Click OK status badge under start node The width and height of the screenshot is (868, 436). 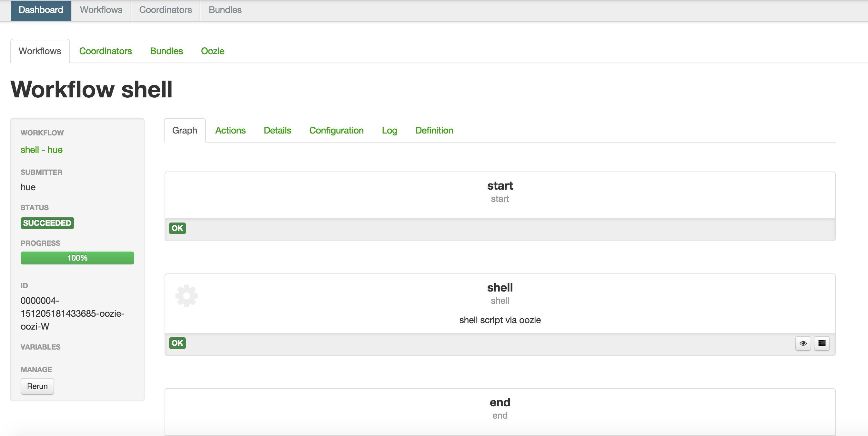point(177,228)
